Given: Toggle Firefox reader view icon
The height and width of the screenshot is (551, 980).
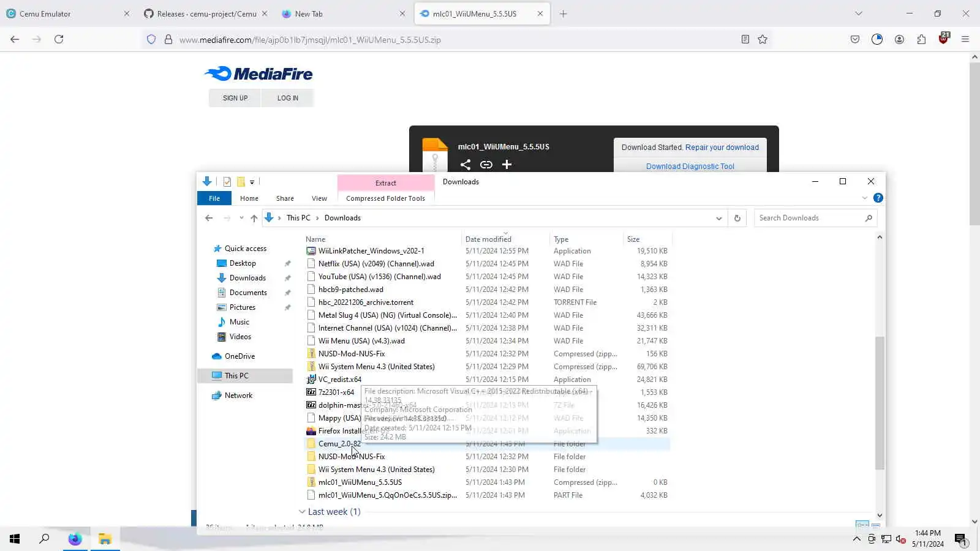Looking at the screenshot, I should pos(745,40).
